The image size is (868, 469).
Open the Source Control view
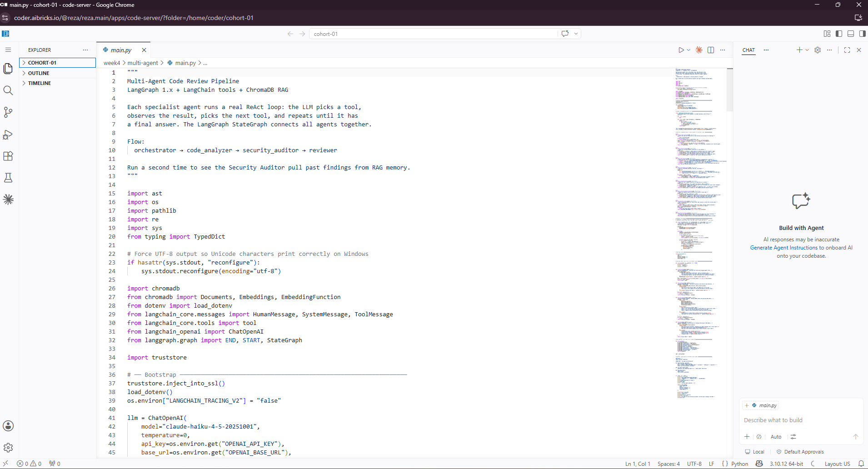(8, 112)
